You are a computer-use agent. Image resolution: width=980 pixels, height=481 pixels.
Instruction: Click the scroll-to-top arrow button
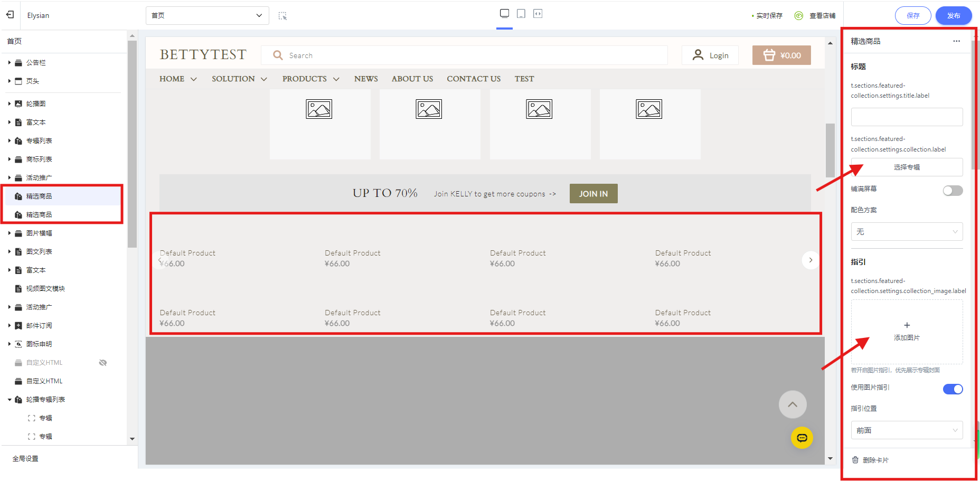(792, 404)
